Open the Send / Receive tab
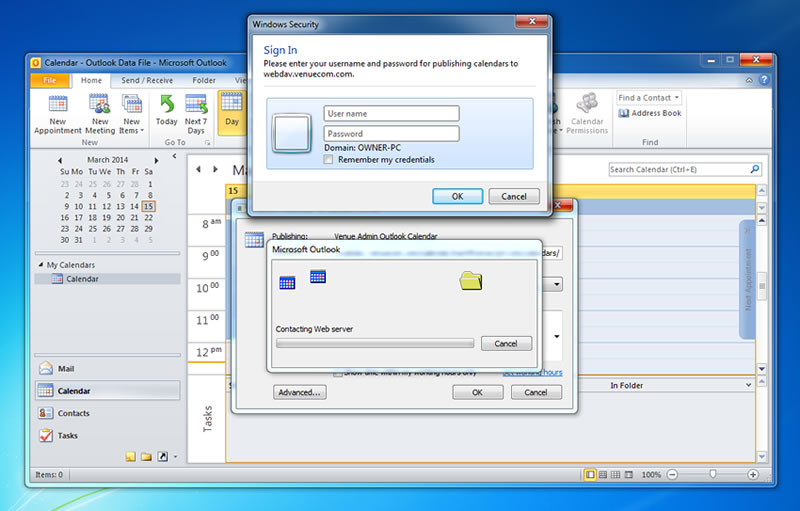The image size is (800, 511). point(147,80)
